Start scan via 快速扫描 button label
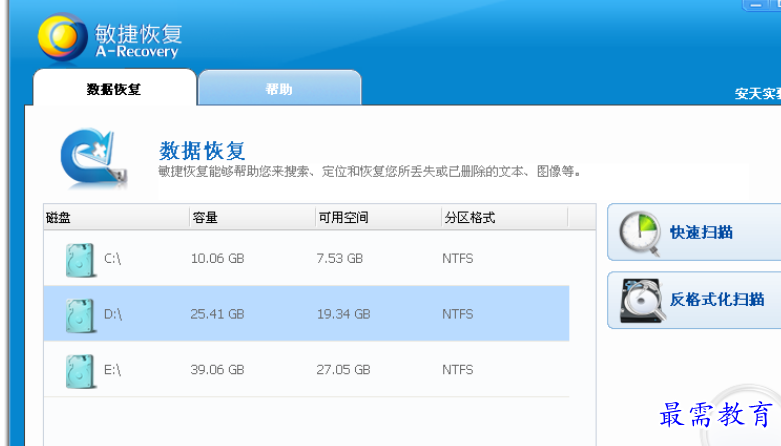This screenshot has height=446, width=781. tap(701, 232)
